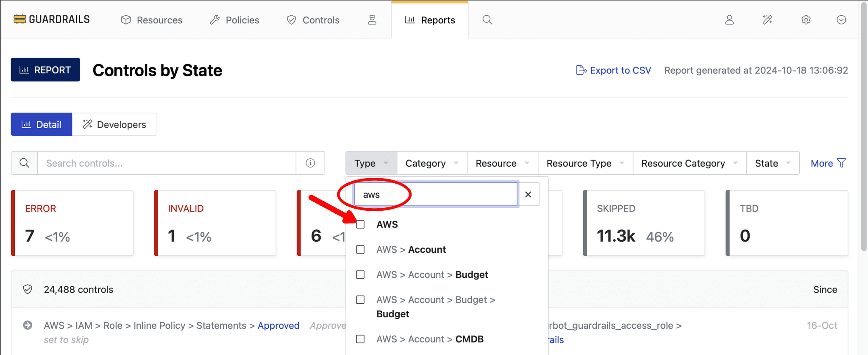Open the Category filter dropdown
The width and height of the screenshot is (868, 355).
[x=432, y=163]
